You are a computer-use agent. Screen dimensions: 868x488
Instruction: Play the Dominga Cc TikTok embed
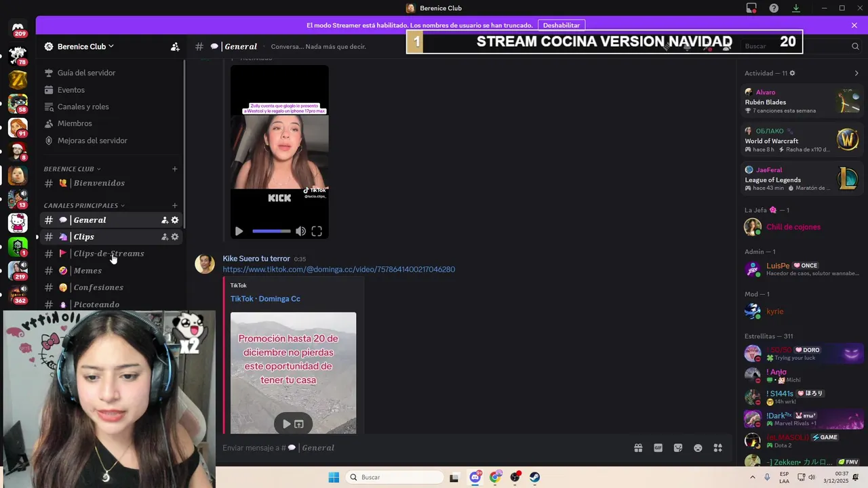pyautogui.click(x=287, y=424)
